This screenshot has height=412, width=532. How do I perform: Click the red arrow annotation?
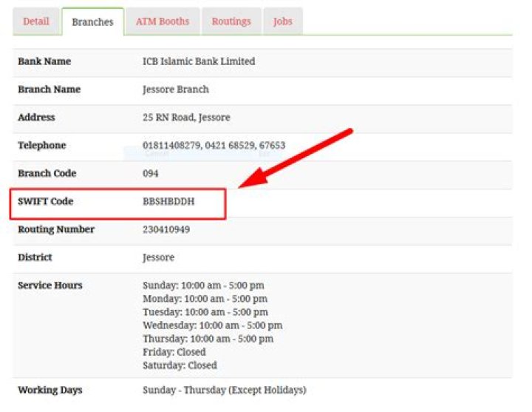[x=296, y=158]
